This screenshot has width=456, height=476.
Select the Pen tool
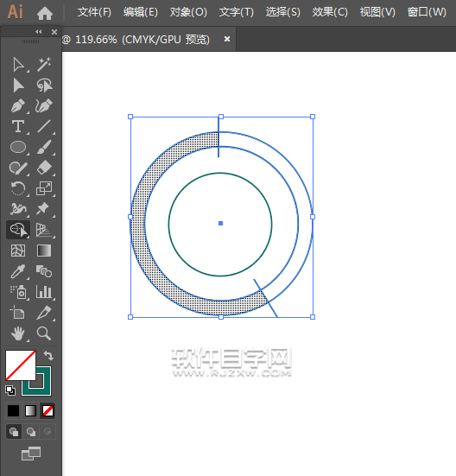click(x=17, y=106)
